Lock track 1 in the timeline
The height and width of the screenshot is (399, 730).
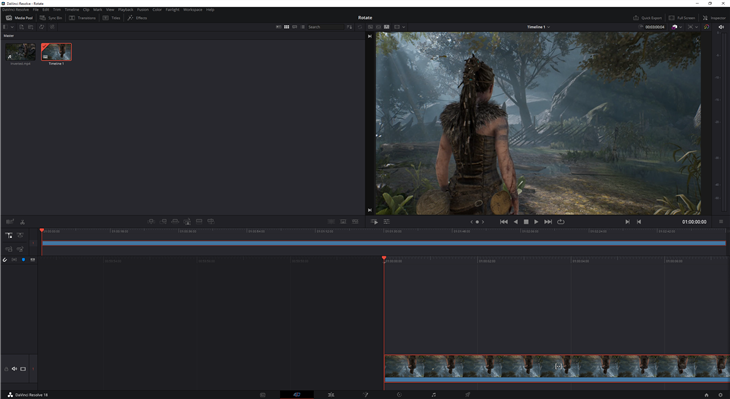click(6, 369)
